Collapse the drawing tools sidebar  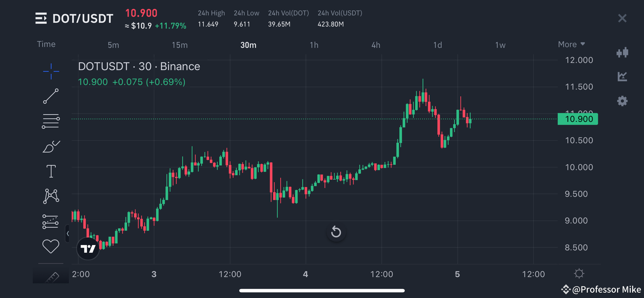(x=68, y=234)
